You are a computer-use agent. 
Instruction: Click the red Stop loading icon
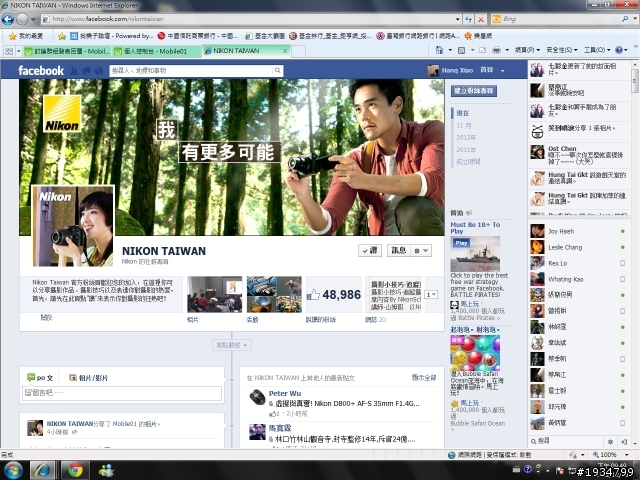(x=481, y=19)
